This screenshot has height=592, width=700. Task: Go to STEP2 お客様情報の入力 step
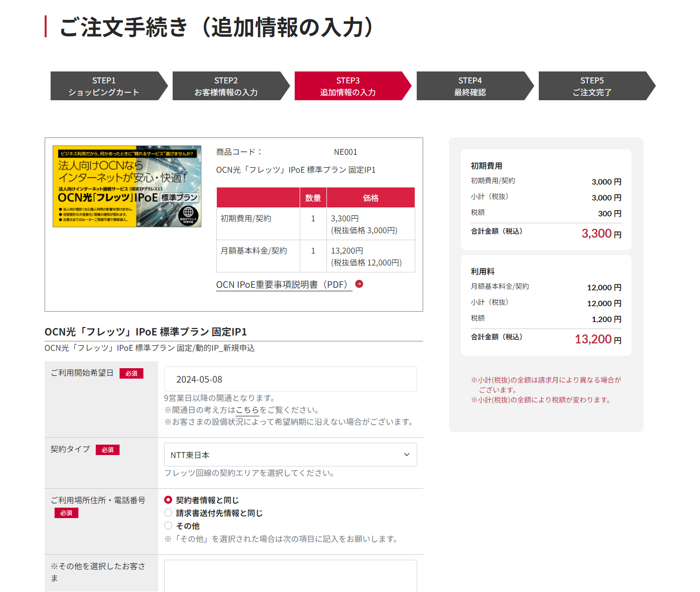click(x=231, y=86)
